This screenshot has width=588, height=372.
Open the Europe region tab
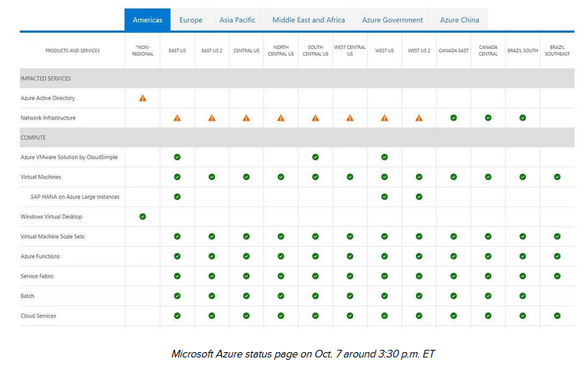[190, 20]
